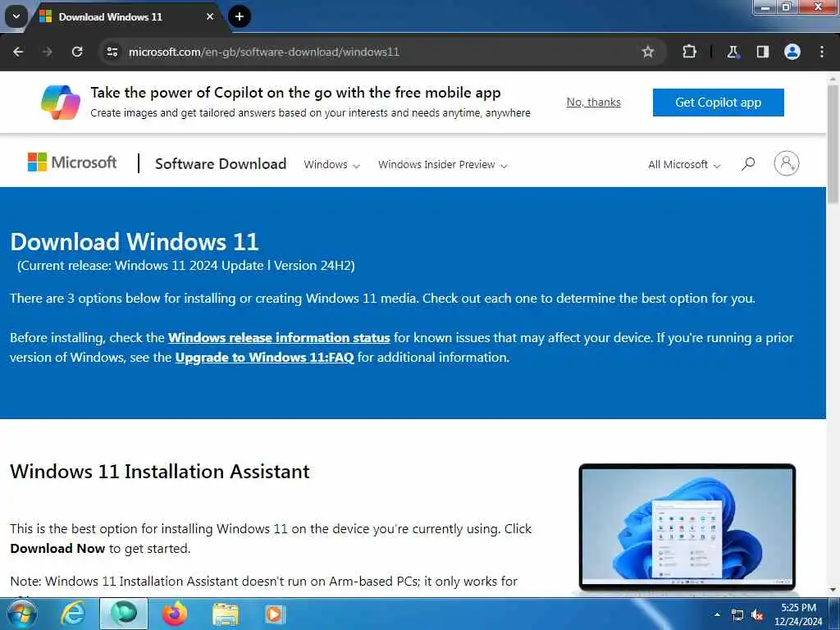Launch Firefox from the taskbar
Image resolution: width=840 pixels, height=630 pixels.
coord(175,614)
